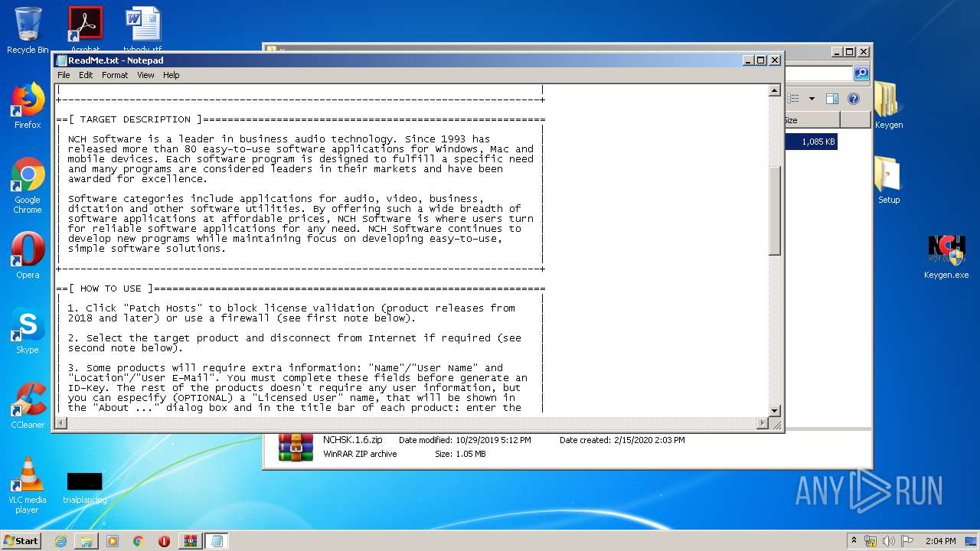Image resolution: width=980 pixels, height=551 pixels.
Task: Launch Windows Media Player from taskbar
Action: pos(113,541)
